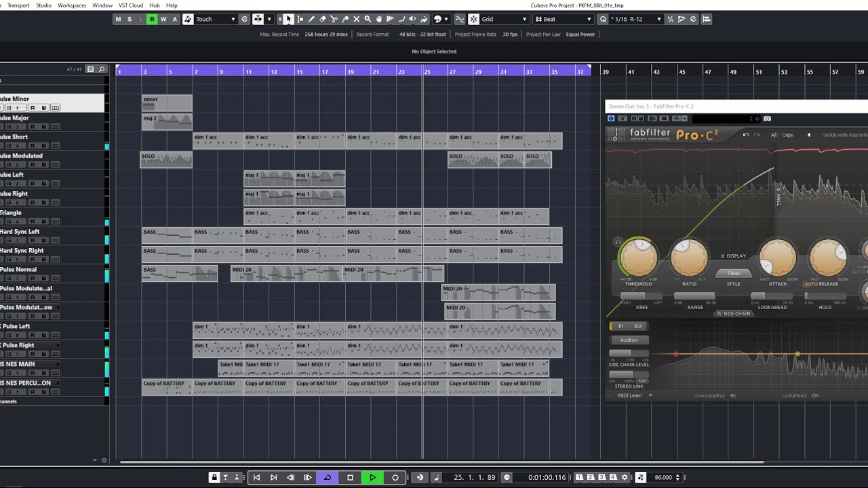
Task: Open the Help menu
Action: click(x=172, y=5)
